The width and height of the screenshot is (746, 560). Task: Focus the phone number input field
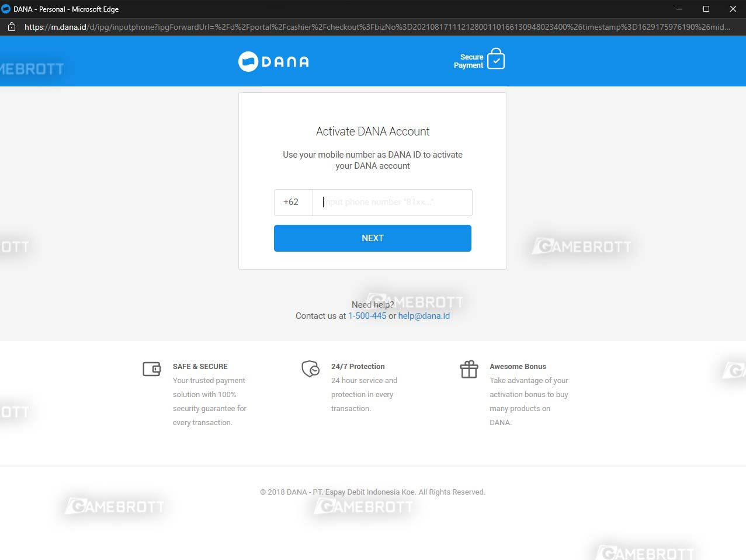click(392, 202)
